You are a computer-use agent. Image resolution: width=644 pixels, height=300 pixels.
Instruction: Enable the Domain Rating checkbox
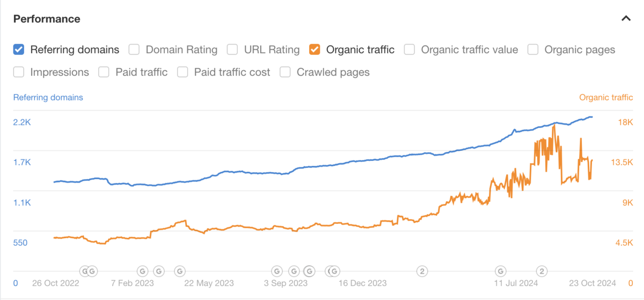134,50
